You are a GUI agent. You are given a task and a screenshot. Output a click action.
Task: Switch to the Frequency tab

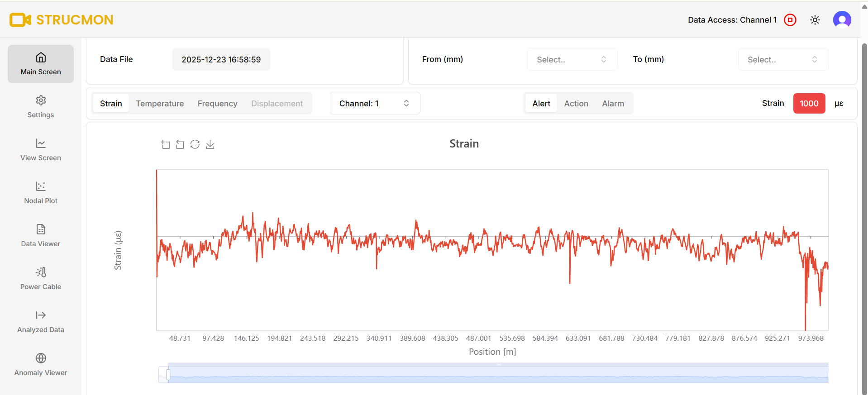[x=217, y=104]
